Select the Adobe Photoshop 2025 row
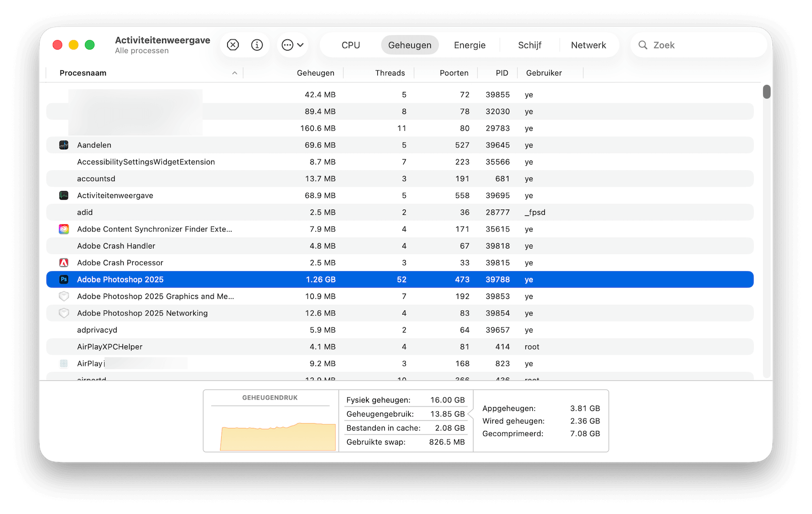The width and height of the screenshot is (812, 514). [400, 279]
